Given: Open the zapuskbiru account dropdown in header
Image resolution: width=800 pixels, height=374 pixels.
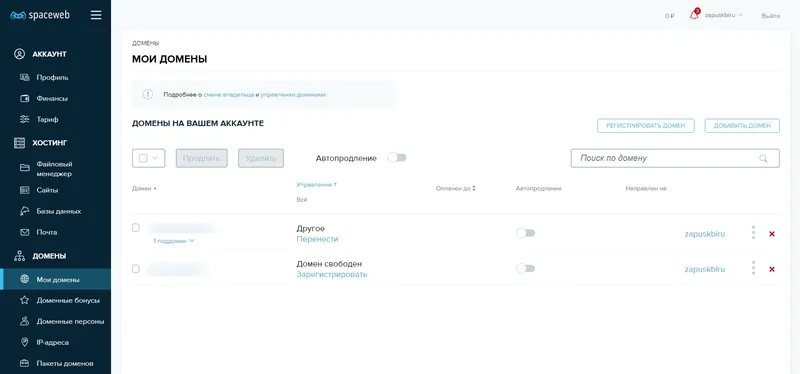Looking at the screenshot, I should coord(723,15).
